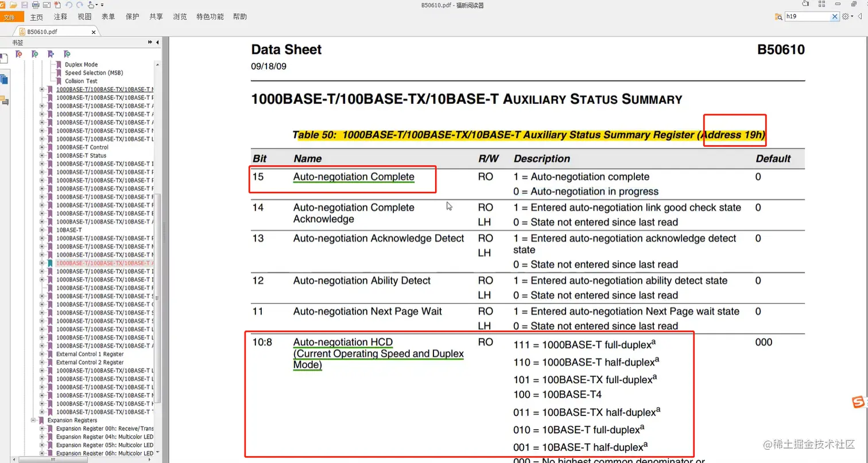
Task: Switch to the 主页 (Home) ribbon tab
Action: [36, 17]
